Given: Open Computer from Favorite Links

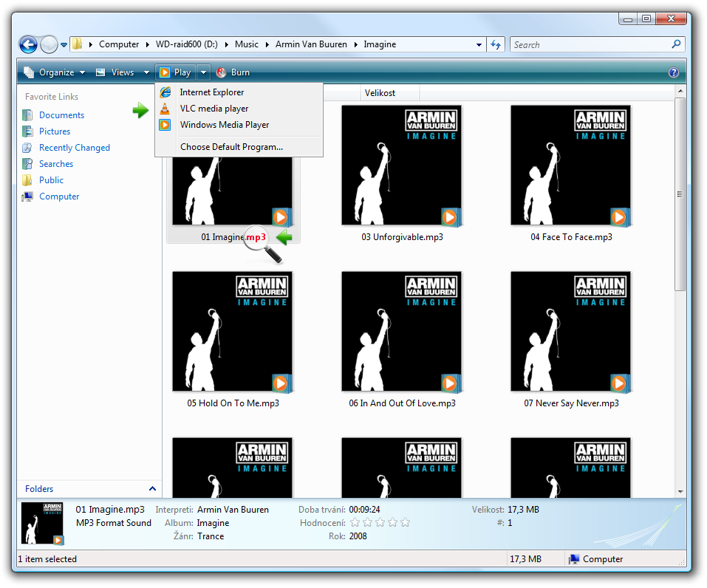Looking at the screenshot, I should (x=59, y=196).
